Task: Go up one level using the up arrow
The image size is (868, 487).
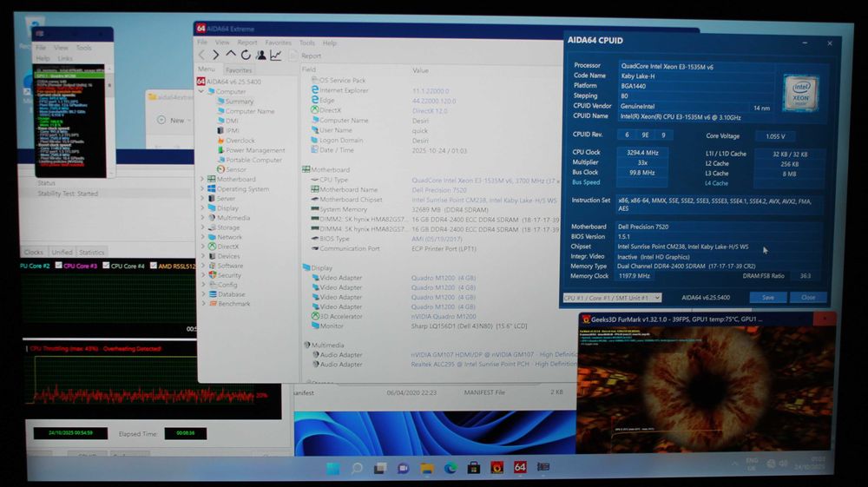Action: coord(231,54)
